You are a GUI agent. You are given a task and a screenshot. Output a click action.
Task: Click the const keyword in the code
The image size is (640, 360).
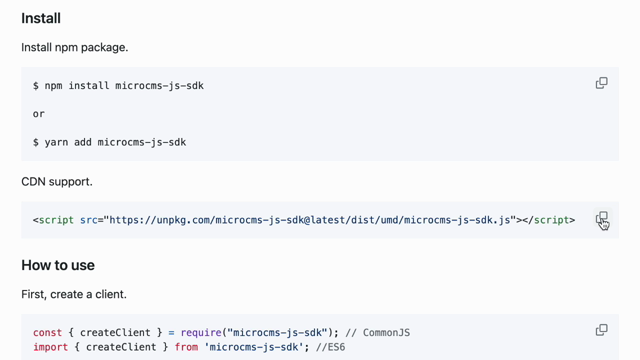click(47, 333)
